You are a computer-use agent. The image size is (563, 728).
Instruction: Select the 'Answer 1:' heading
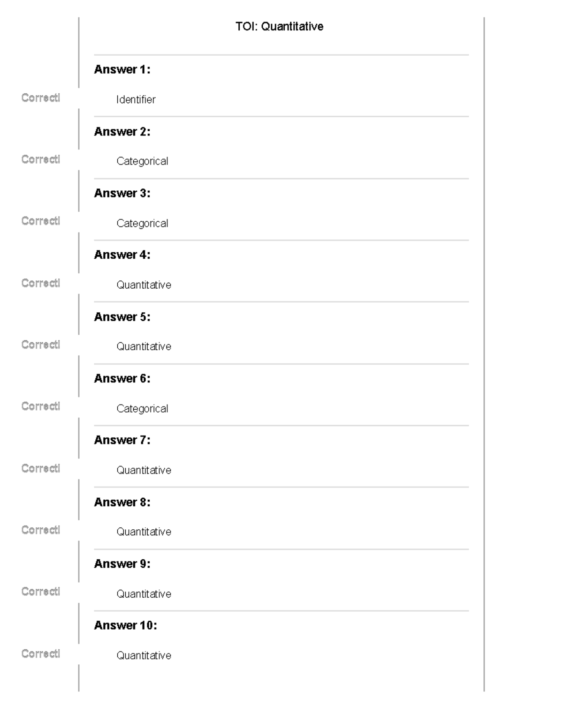122,69
